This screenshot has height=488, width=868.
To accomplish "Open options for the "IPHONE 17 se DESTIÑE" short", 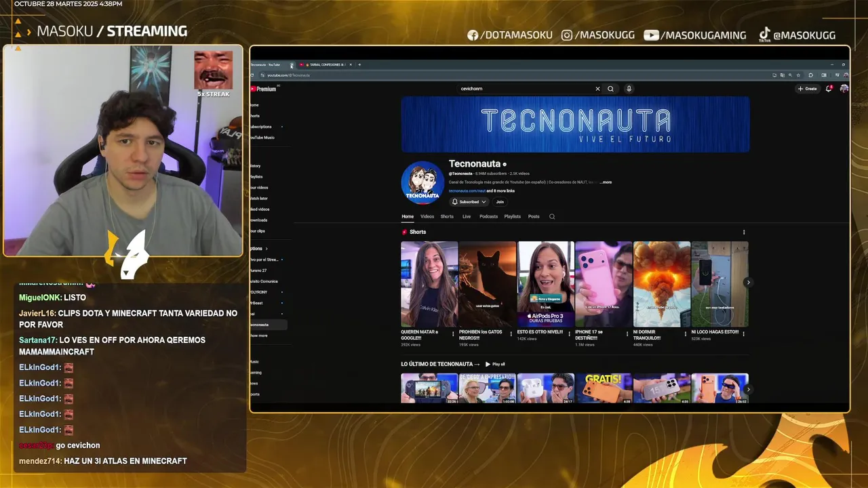I will coord(627,334).
